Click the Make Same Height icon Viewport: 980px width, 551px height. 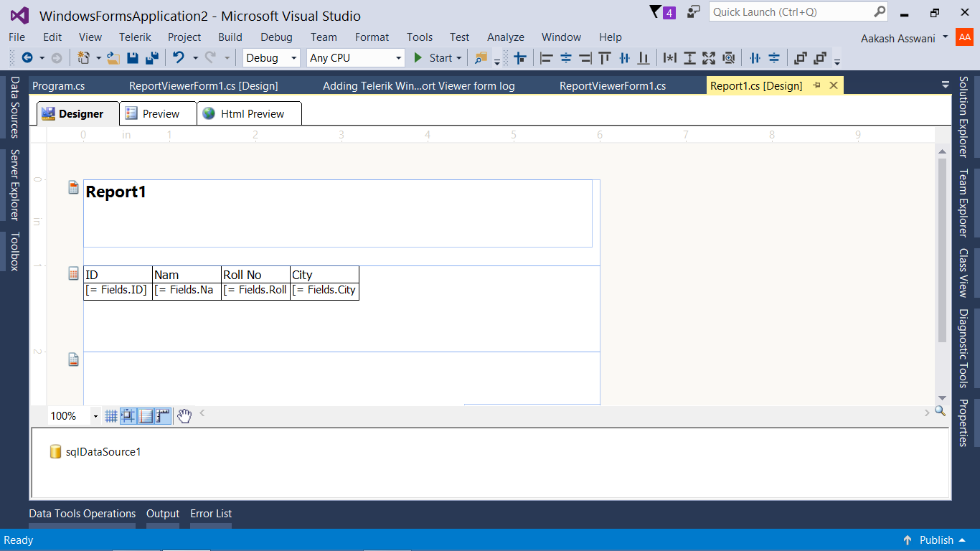(689, 58)
